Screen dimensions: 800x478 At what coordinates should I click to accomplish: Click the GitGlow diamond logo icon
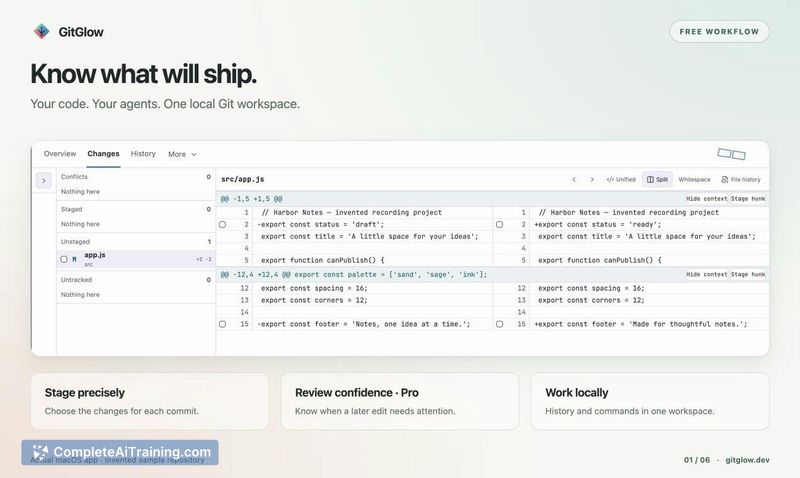[41, 32]
